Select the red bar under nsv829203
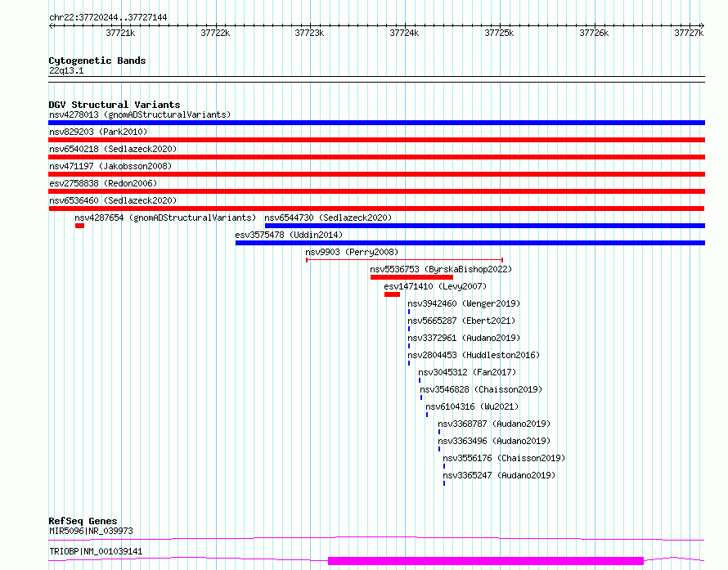 (x=376, y=140)
